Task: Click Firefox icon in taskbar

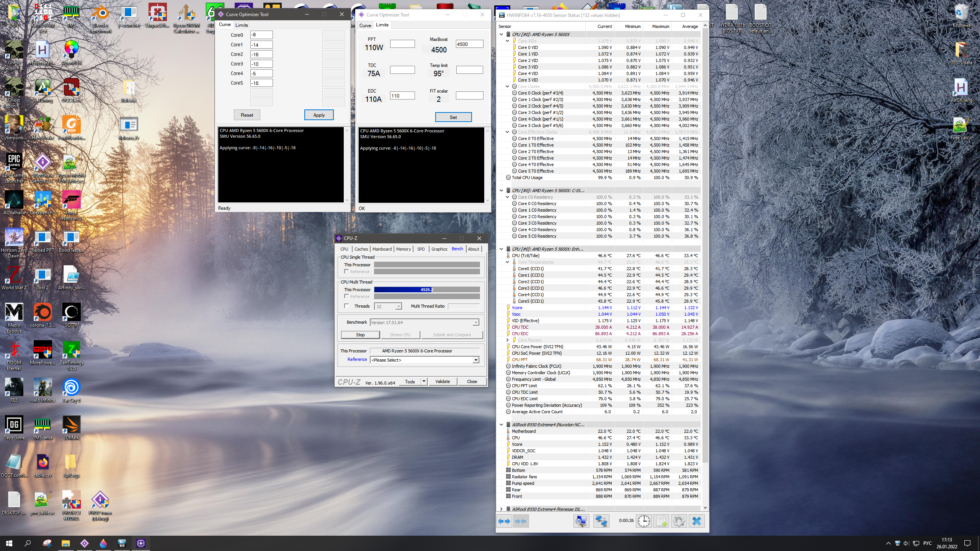Action: click(103, 543)
